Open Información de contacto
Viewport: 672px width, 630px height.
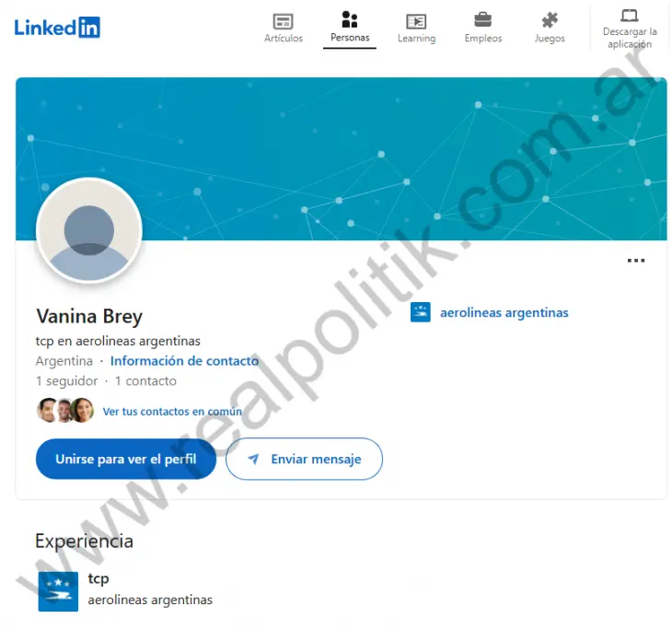[x=185, y=361]
